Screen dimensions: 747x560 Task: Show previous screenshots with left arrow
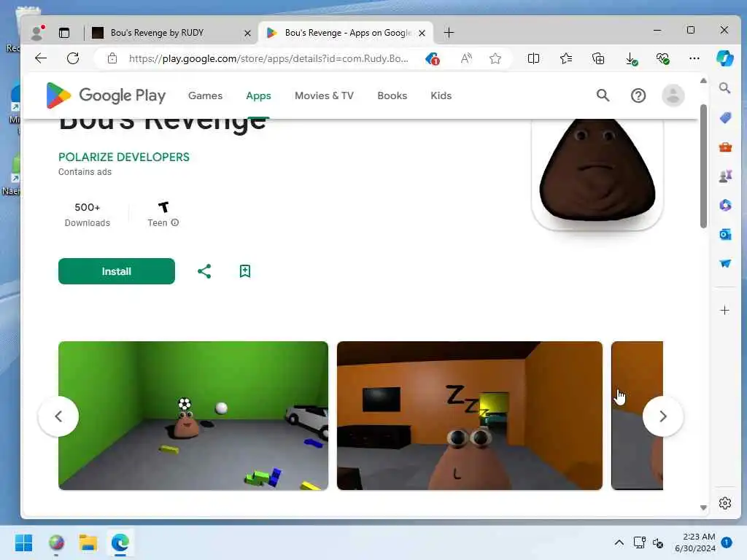point(58,416)
